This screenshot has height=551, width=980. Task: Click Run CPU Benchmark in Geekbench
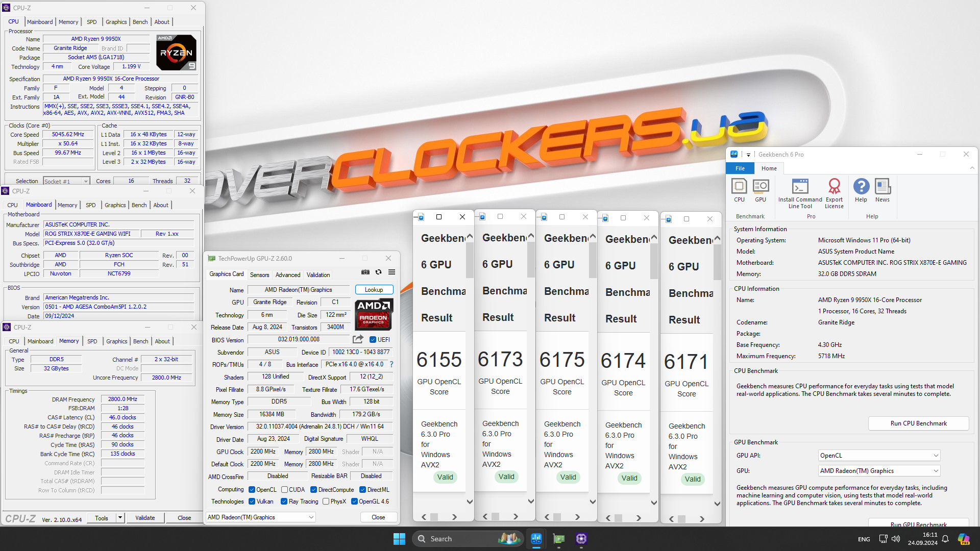(x=918, y=423)
